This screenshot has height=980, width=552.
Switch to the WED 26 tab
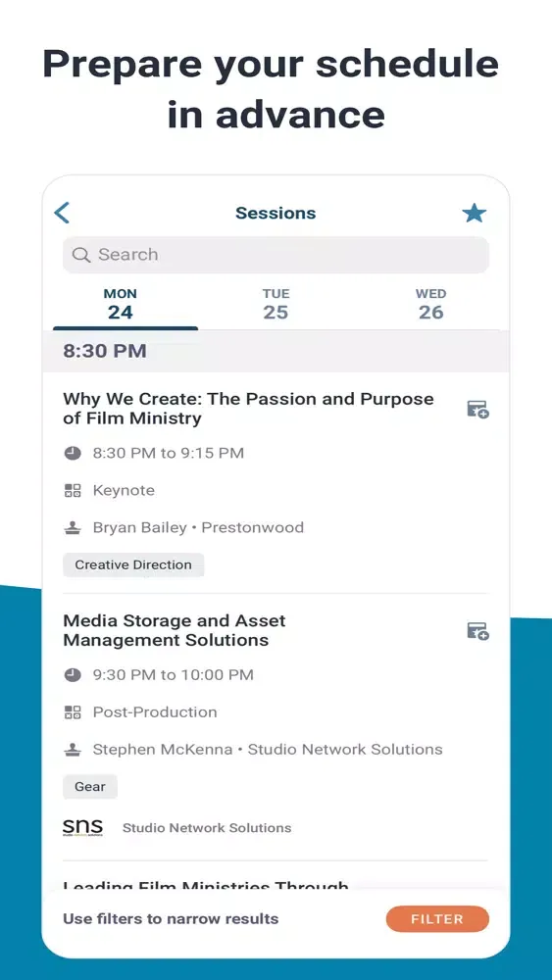pos(430,304)
